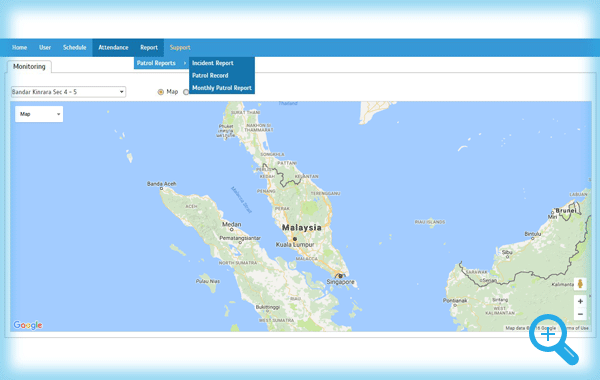Click the Singapore city marker

click(x=340, y=276)
